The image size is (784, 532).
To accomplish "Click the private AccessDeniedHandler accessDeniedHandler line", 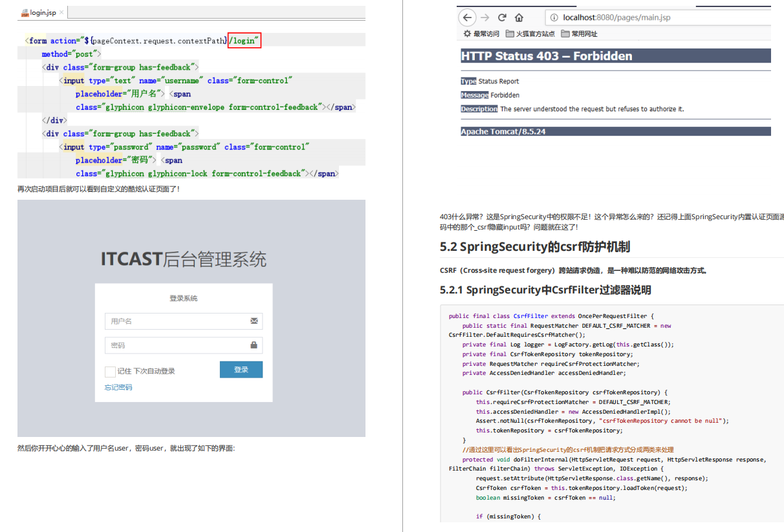I will (544, 373).
